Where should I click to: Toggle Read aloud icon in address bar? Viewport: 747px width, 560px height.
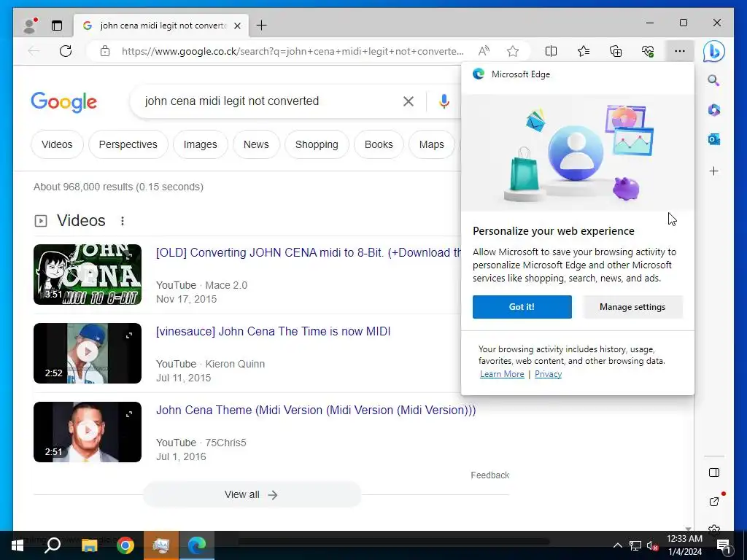484,51
